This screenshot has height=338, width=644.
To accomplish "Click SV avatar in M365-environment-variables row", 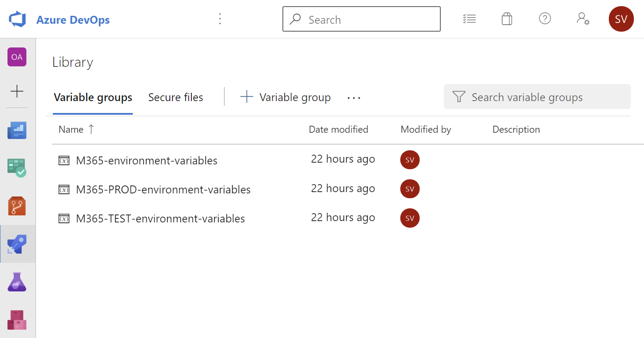I will pyautogui.click(x=410, y=160).
